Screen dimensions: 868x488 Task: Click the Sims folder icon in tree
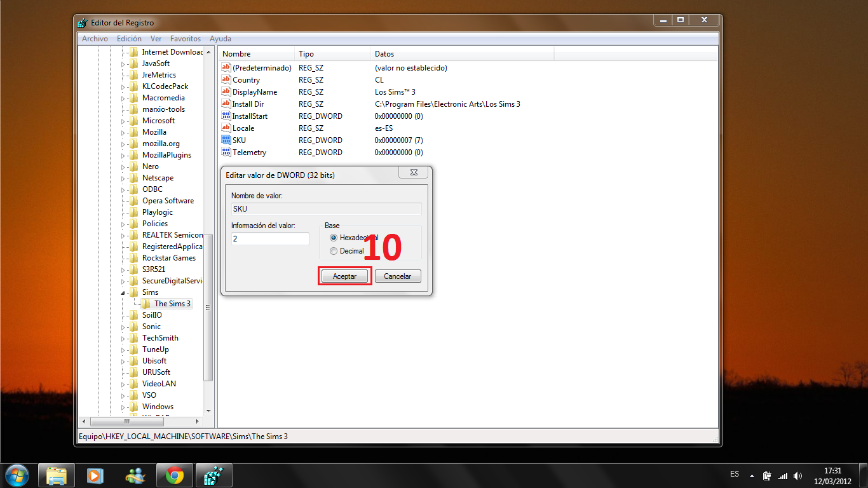[x=134, y=292]
